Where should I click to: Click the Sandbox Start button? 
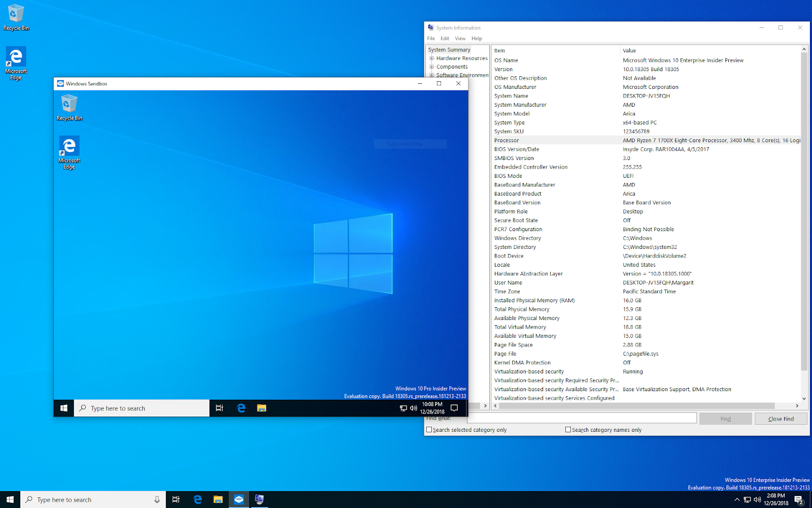click(64, 408)
